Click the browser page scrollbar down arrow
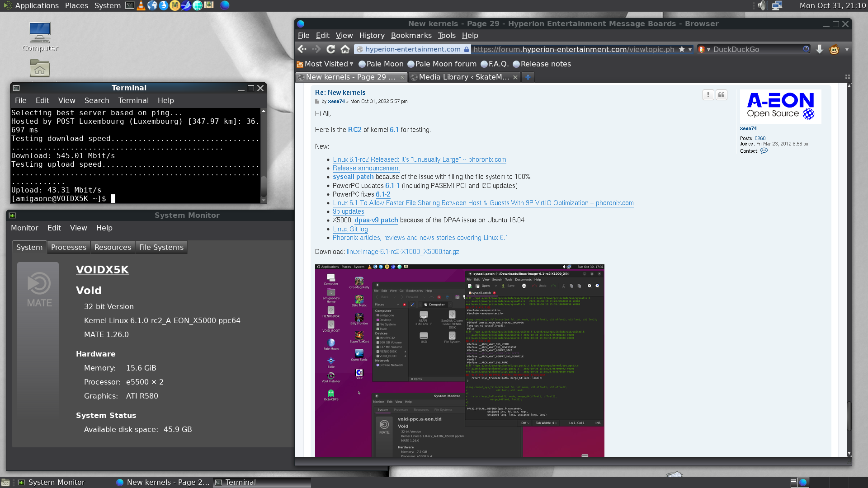 849,453
